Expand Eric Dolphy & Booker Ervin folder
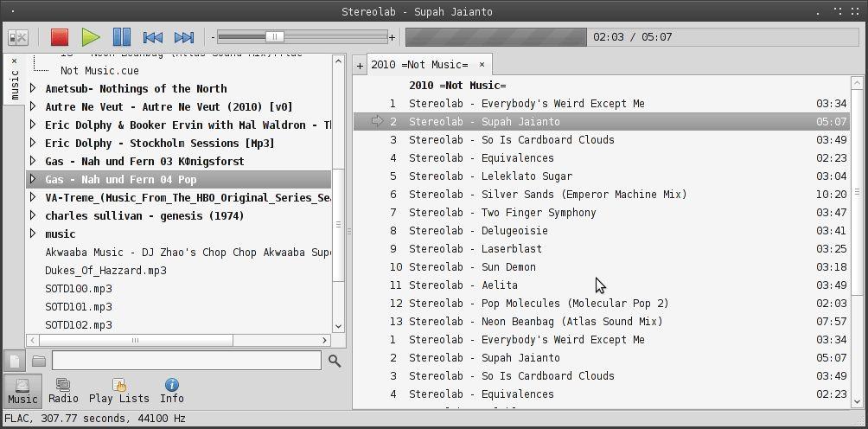The image size is (868, 429). click(x=33, y=125)
